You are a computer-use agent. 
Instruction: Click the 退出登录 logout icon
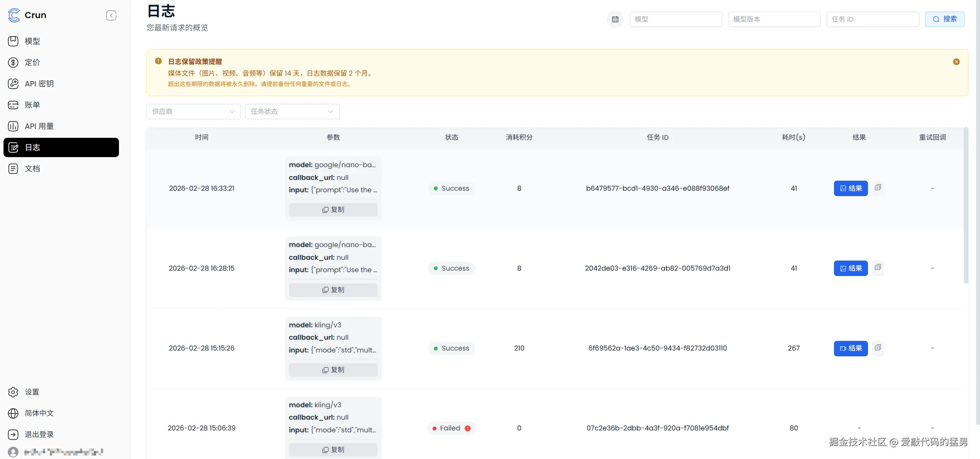[x=14, y=434]
